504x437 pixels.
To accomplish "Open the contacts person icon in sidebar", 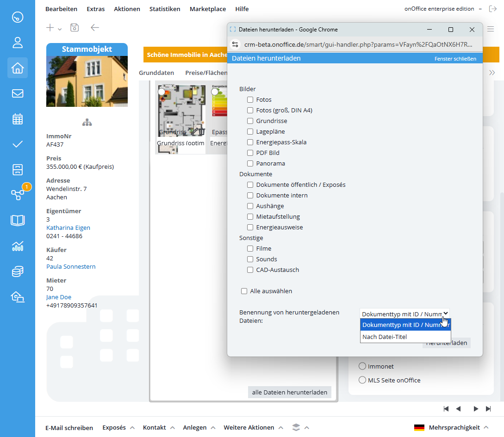I will (18, 43).
